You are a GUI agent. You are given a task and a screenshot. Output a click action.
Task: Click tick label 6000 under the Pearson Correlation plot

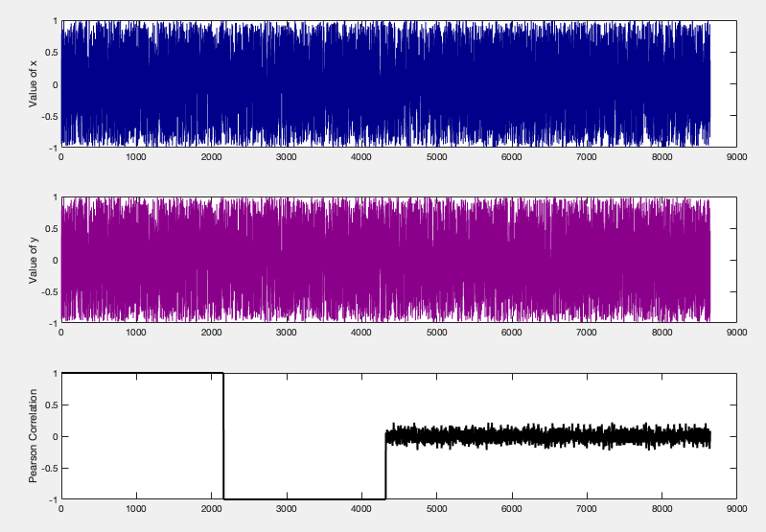tap(512, 509)
